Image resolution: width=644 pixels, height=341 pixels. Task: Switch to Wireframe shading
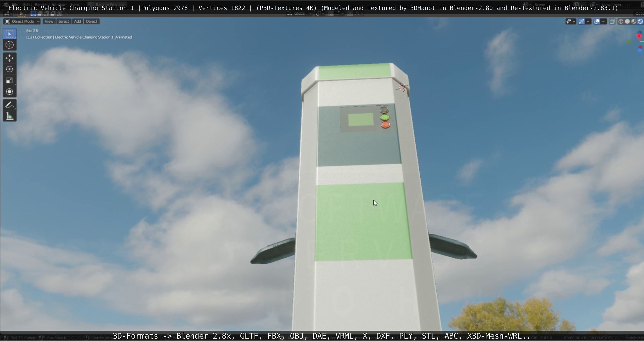(x=621, y=22)
